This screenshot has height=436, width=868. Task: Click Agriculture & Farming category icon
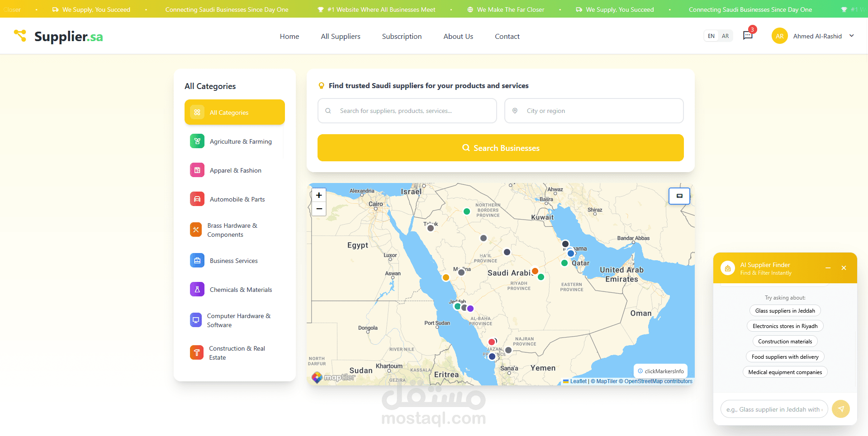[197, 141]
